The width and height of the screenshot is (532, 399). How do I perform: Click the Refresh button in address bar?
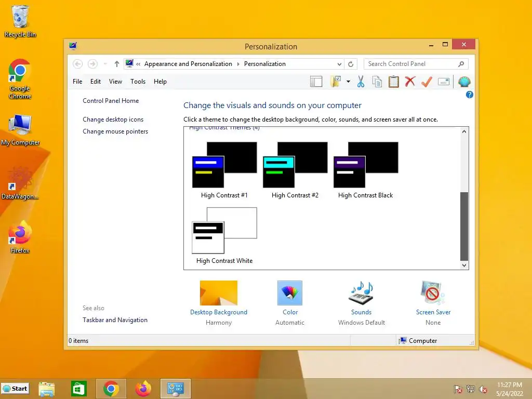(351, 64)
